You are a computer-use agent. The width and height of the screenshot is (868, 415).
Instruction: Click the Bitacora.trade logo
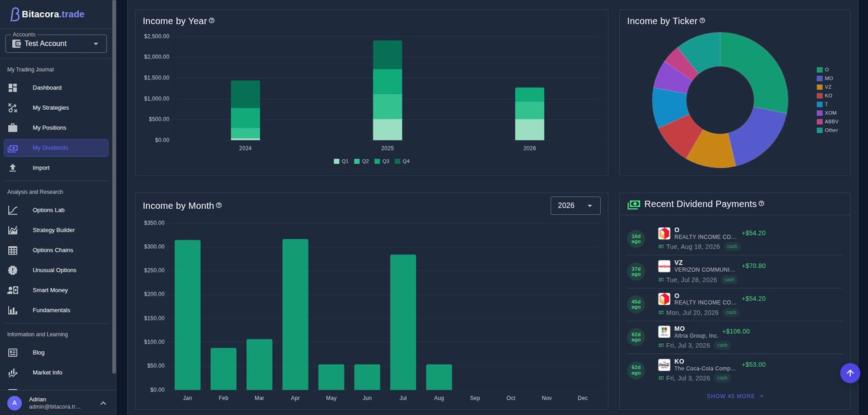tap(47, 14)
